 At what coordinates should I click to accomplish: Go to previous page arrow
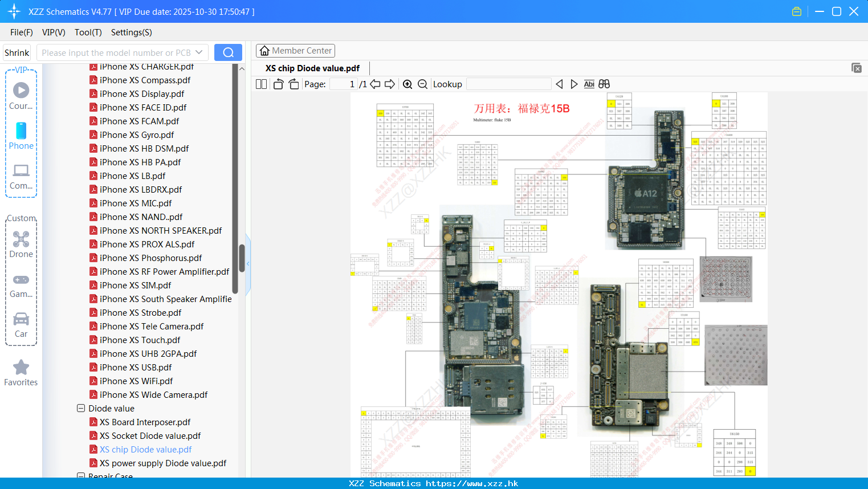375,84
